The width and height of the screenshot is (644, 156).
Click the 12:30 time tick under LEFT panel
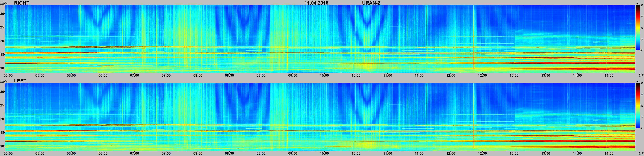tap(482, 153)
